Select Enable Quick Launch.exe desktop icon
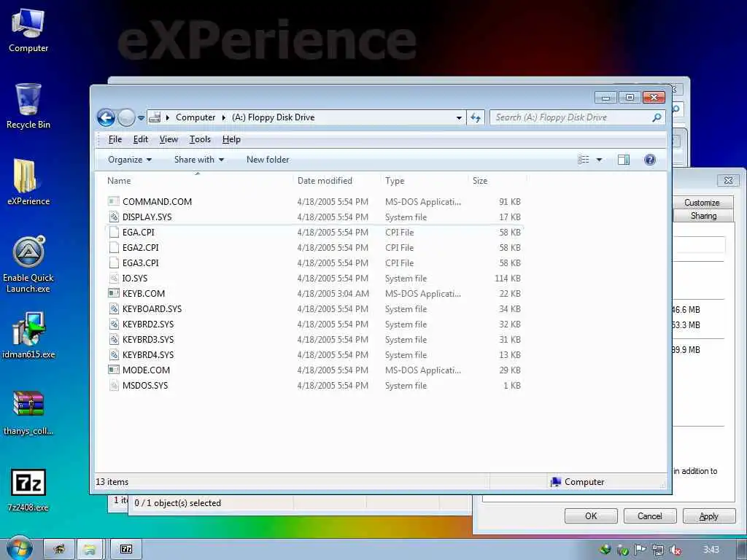The height and width of the screenshot is (560, 747). (x=28, y=264)
